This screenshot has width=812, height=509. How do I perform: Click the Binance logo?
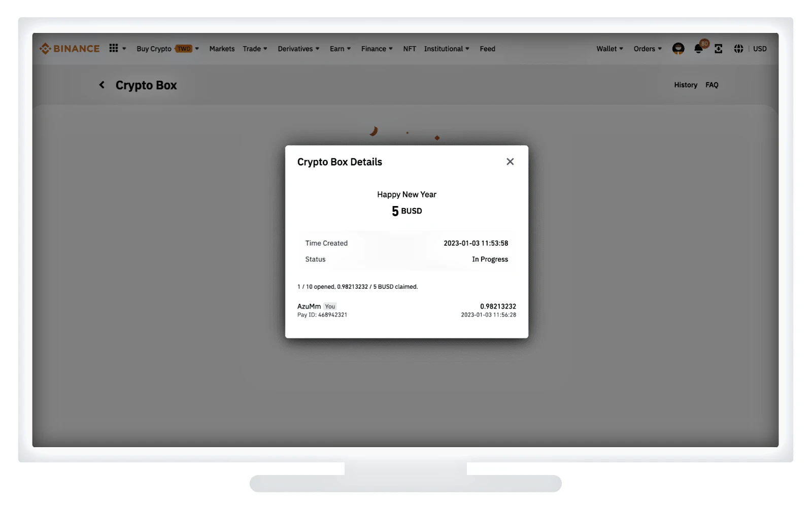click(70, 49)
